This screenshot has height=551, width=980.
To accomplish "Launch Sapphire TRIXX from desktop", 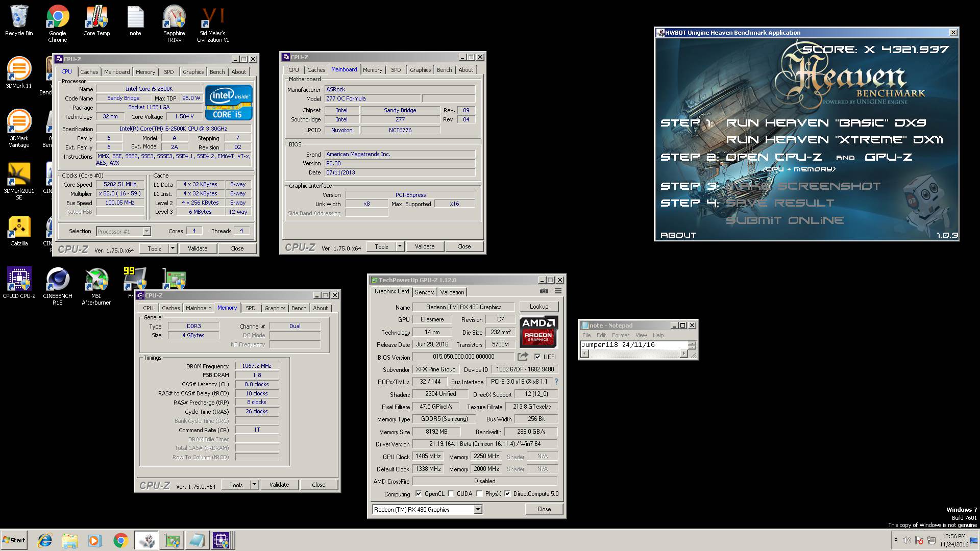I will point(174,23).
